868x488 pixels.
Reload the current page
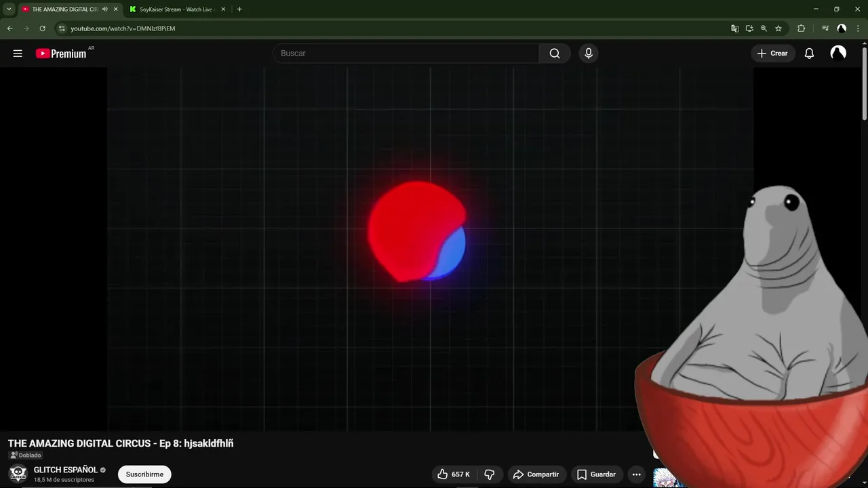click(x=42, y=28)
